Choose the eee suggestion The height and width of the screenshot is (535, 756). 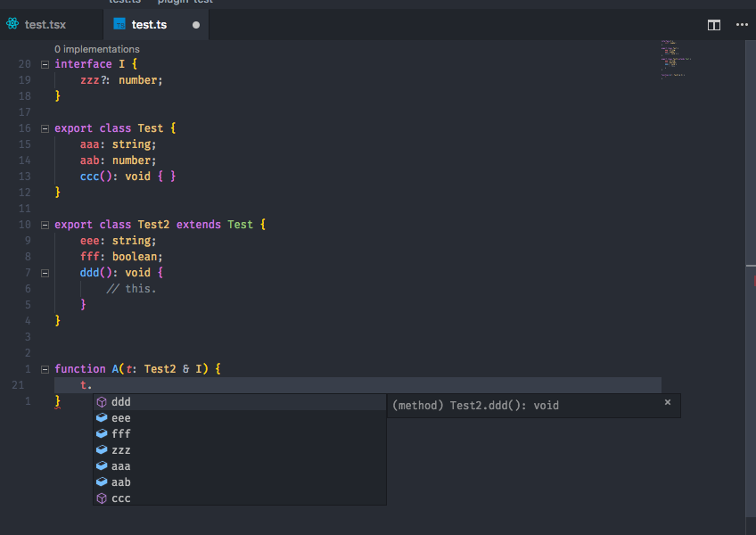pyautogui.click(x=240, y=418)
